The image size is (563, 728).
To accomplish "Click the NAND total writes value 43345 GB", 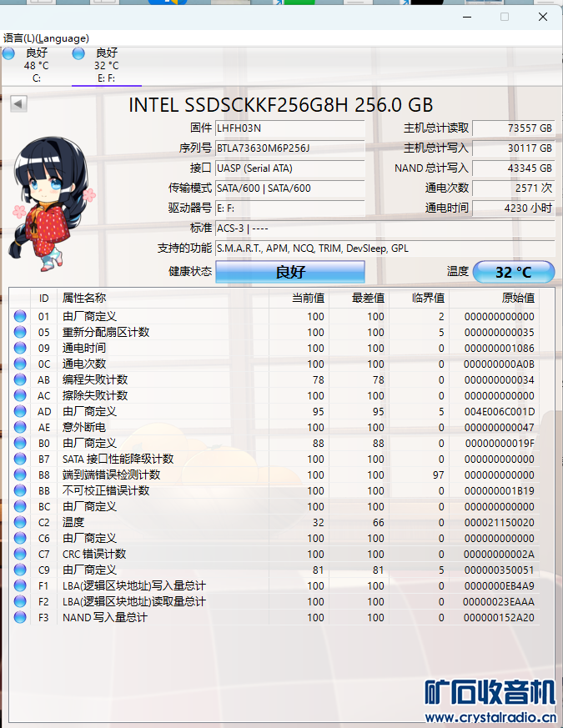I will [x=513, y=168].
